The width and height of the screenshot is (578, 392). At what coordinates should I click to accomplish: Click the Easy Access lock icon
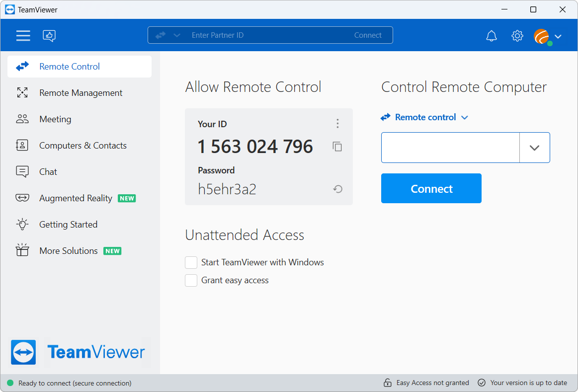[387, 383]
